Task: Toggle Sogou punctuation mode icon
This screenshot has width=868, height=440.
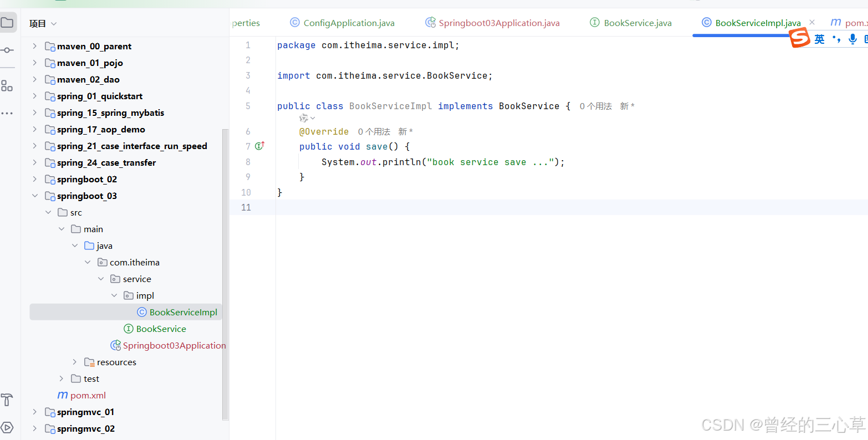Action: pos(836,39)
